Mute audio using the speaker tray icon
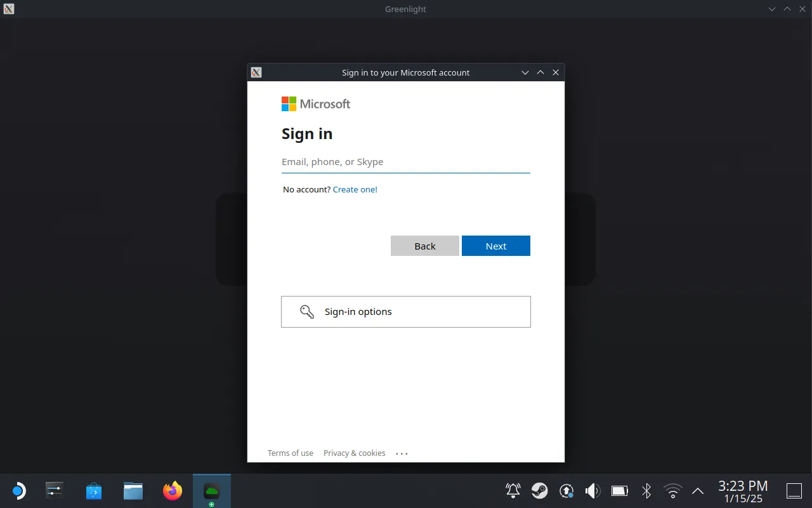Screen dimensions: 812x508 592,490
